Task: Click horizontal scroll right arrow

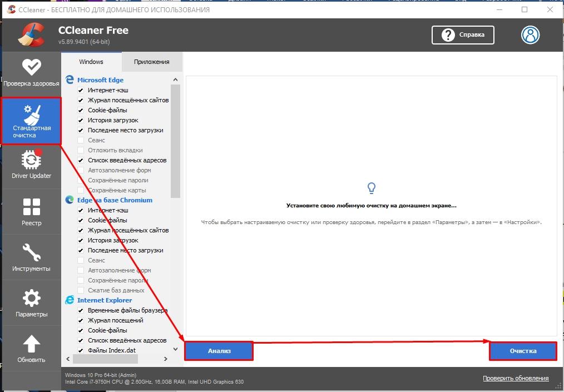Action: (165, 359)
